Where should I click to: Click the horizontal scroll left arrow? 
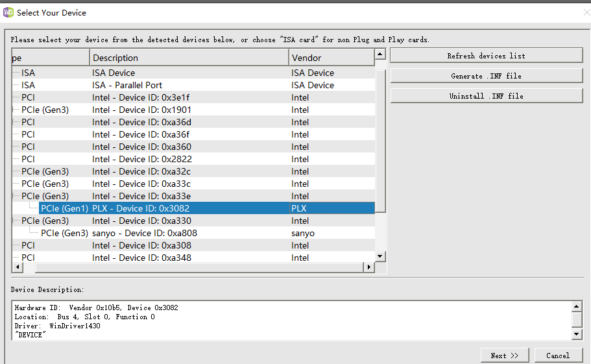pos(18,267)
